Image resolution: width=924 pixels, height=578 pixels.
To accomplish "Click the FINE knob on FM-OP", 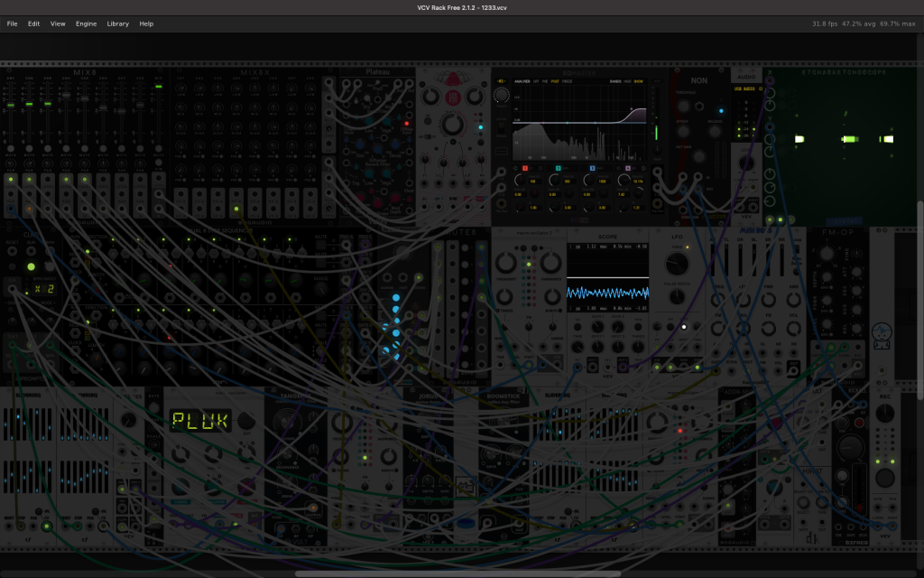I will click(x=855, y=254).
